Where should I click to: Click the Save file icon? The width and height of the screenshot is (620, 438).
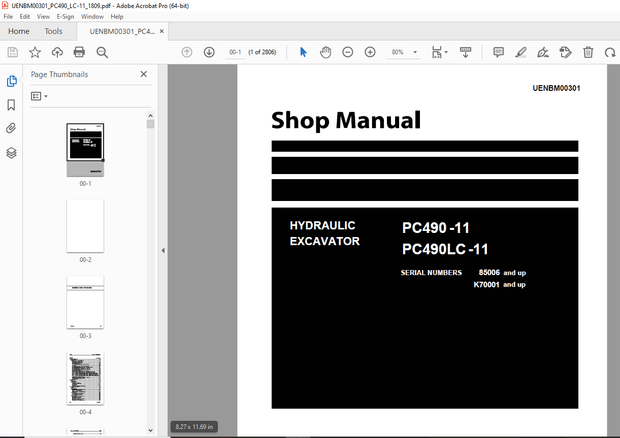tap(13, 52)
